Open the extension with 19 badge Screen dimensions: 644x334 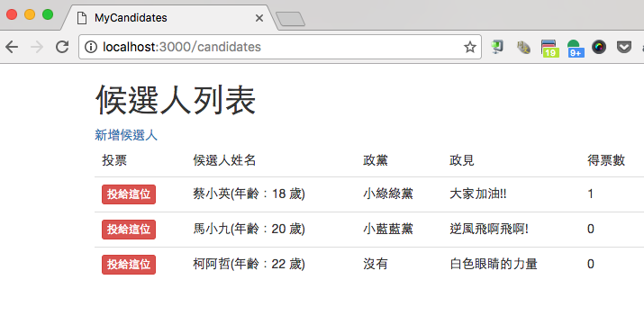tap(549, 49)
